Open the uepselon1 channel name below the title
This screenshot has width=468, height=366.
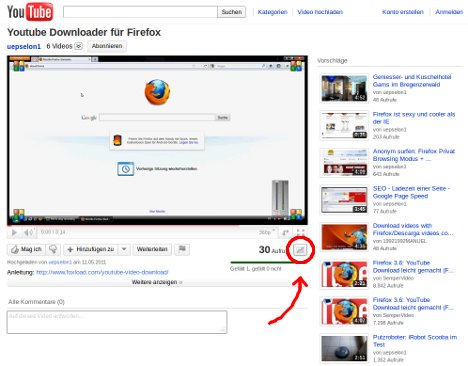pos(24,46)
